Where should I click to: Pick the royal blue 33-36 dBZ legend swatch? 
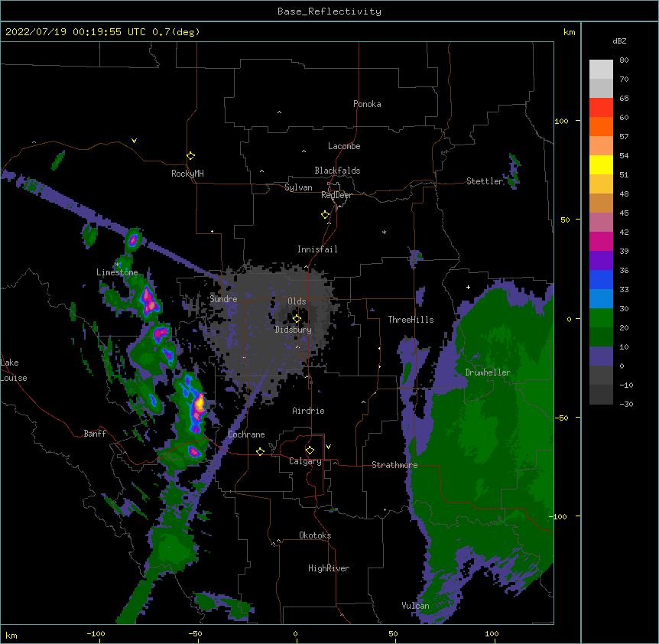[x=601, y=279]
